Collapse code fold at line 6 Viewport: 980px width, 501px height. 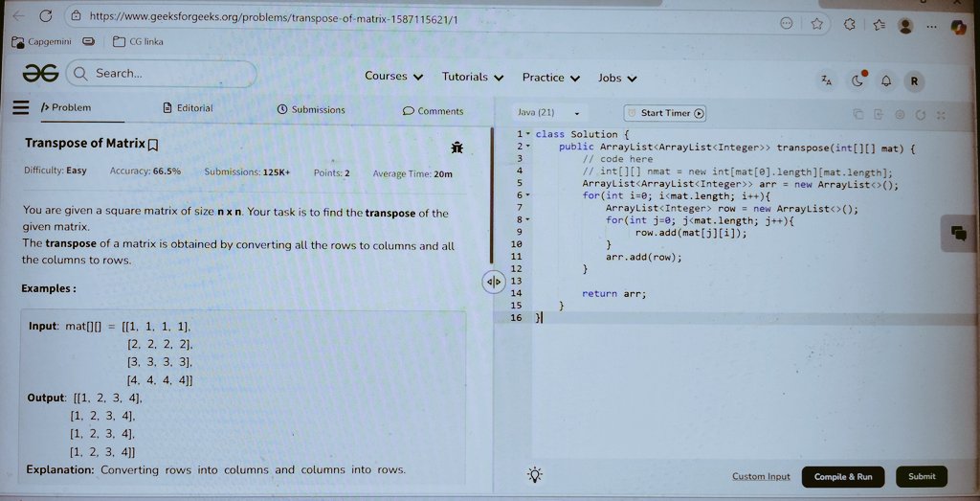coord(528,195)
